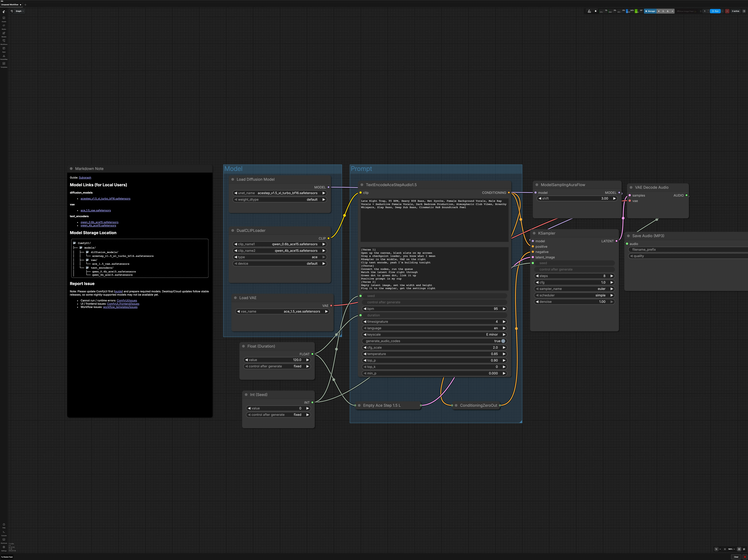Image resolution: width=748 pixels, height=560 pixels.
Task: Open the Help sidebar item
Action: (x=4, y=526)
